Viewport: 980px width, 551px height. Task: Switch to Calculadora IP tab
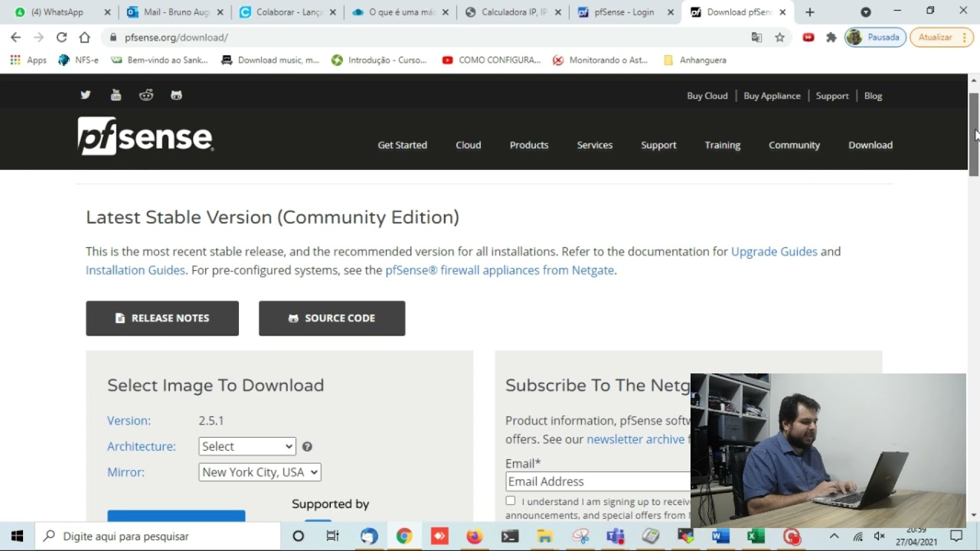[x=511, y=12]
